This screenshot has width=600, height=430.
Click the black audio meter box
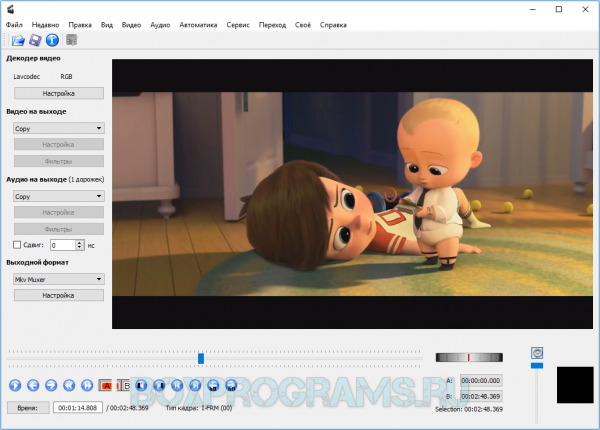click(x=575, y=385)
